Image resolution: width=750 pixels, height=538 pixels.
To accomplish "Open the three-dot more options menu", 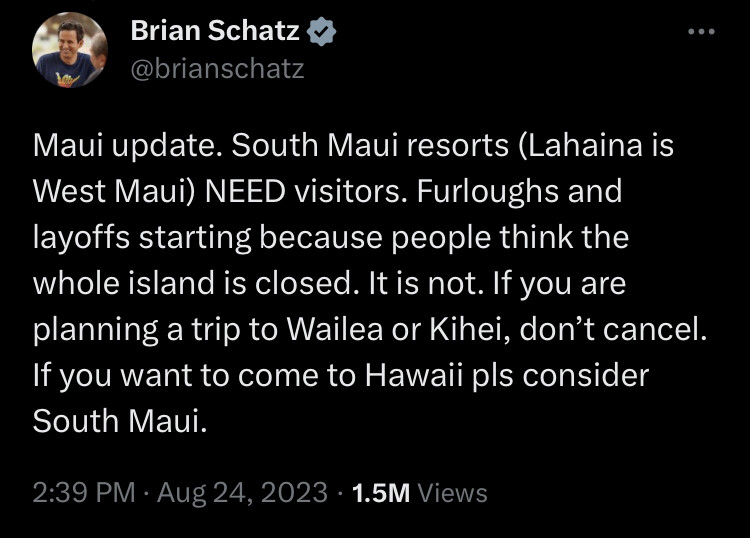I will coord(701,32).
